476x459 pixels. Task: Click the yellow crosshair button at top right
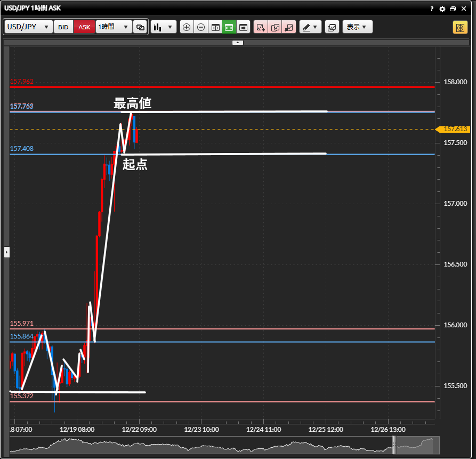(460, 27)
